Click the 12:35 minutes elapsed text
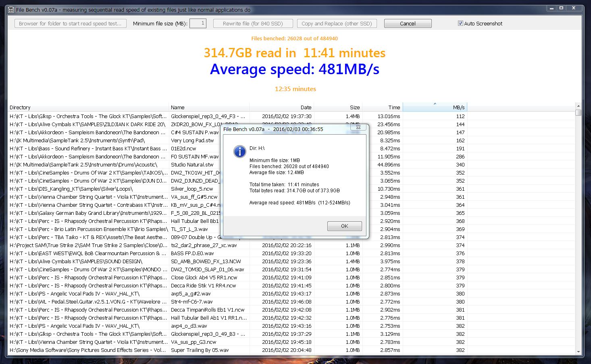This screenshot has height=364, width=591. (x=295, y=89)
